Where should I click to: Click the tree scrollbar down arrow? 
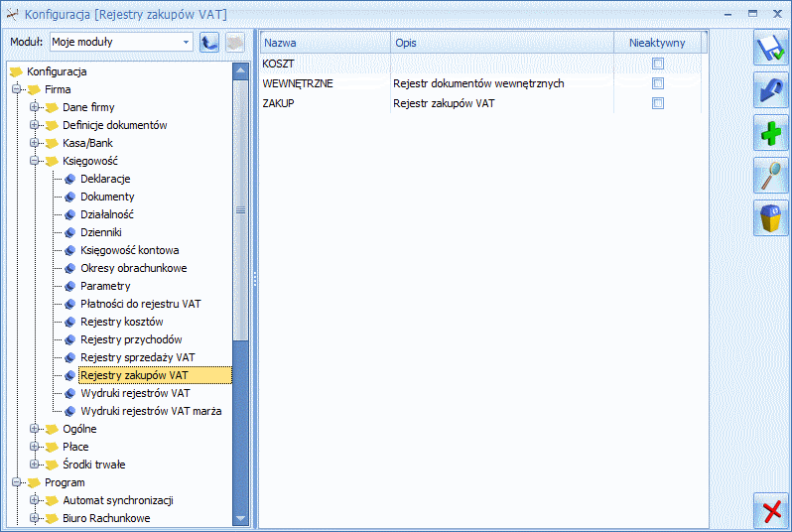240,518
